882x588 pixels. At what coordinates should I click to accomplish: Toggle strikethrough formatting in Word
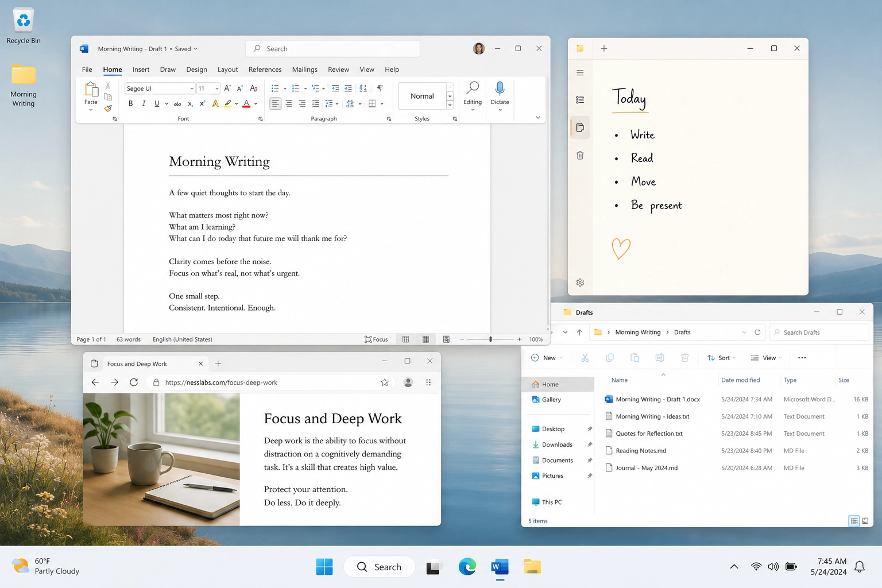(177, 104)
